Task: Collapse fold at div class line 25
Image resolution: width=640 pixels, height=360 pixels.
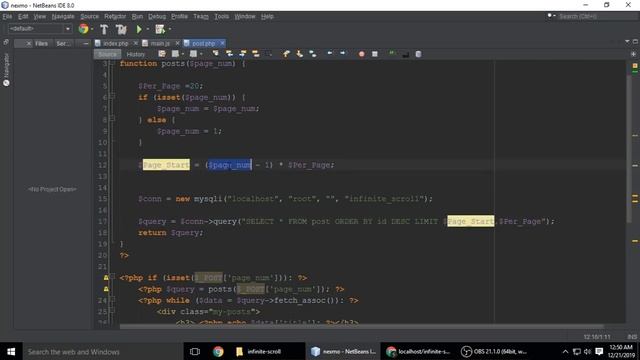Action: [x=112, y=311]
